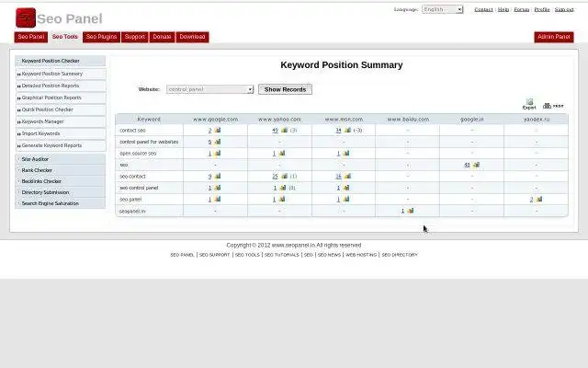Image resolution: width=588 pixels, height=368 pixels.
Task: Click the Admin Panel button
Action: click(x=554, y=37)
